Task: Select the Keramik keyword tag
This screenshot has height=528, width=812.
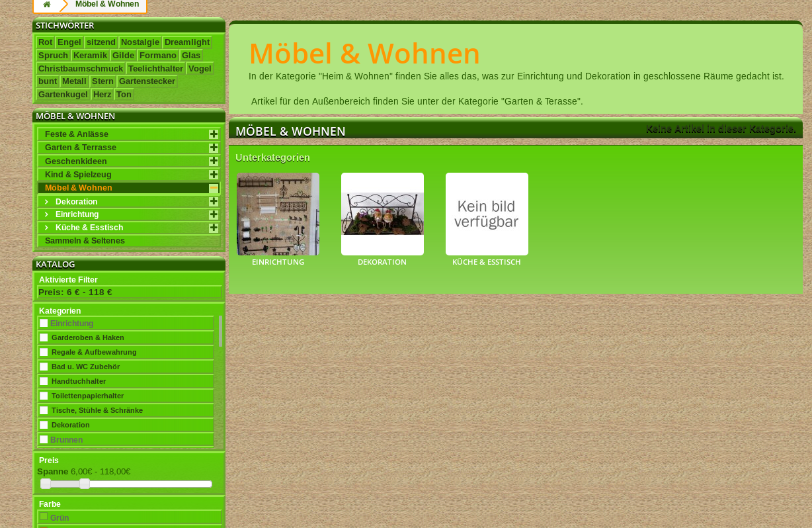Action: click(x=90, y=56)
